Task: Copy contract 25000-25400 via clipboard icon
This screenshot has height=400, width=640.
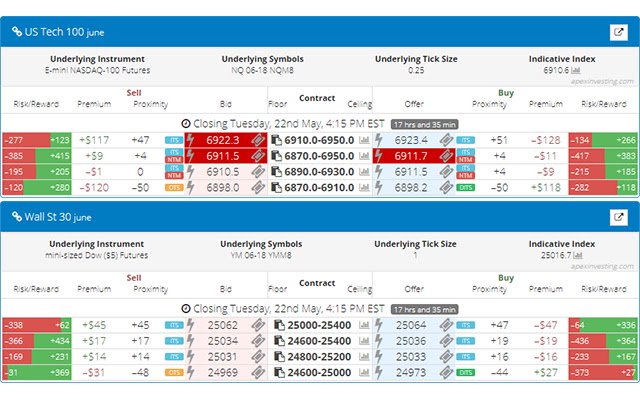Action: tap(279, 325)
